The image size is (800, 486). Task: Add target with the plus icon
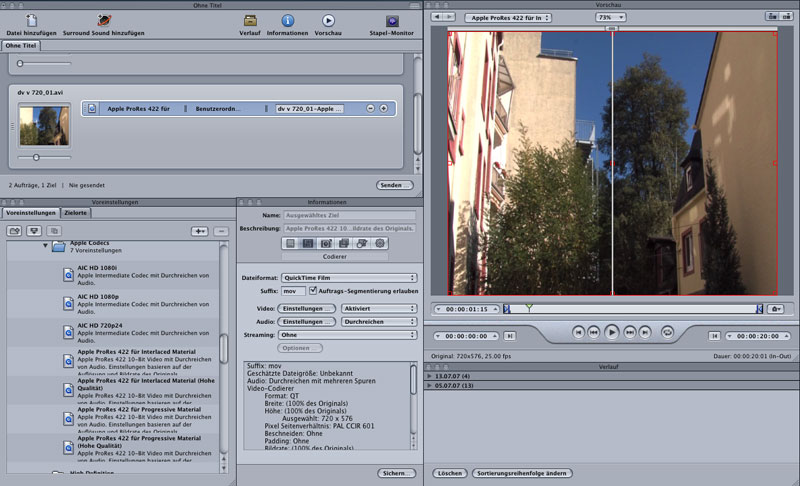383,108
